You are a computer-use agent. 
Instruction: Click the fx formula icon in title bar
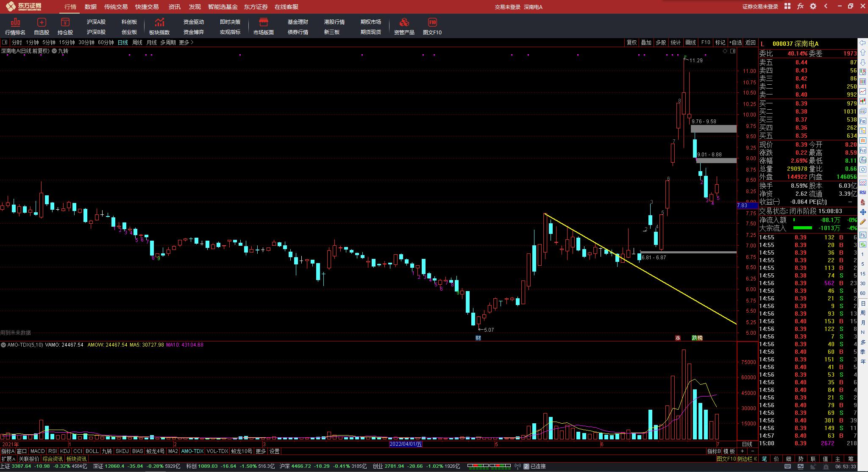pyautogui.click(x=800, y=6)
